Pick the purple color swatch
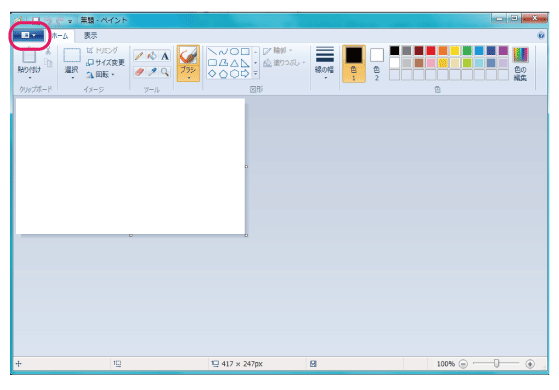The height and width of the screenshot is (390, 559). coord(503,51)
